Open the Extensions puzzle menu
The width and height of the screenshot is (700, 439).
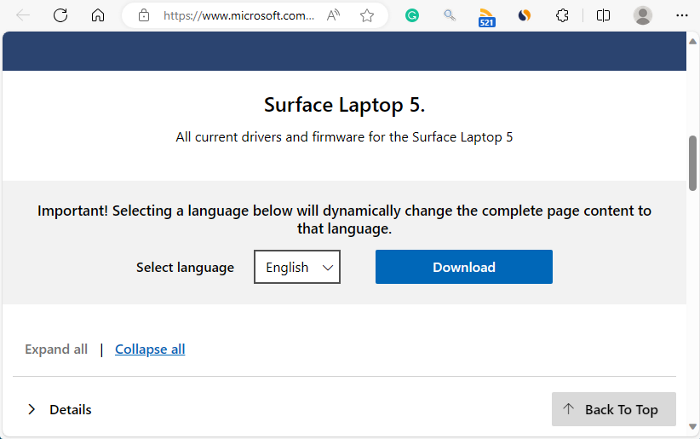point(562,16)
